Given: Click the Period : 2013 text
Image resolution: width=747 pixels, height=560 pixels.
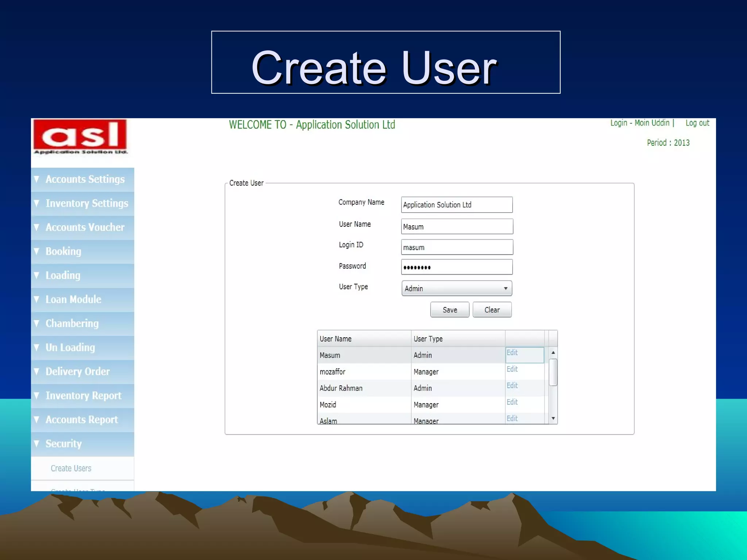Looking at the screenshot, I should [668, 143].
